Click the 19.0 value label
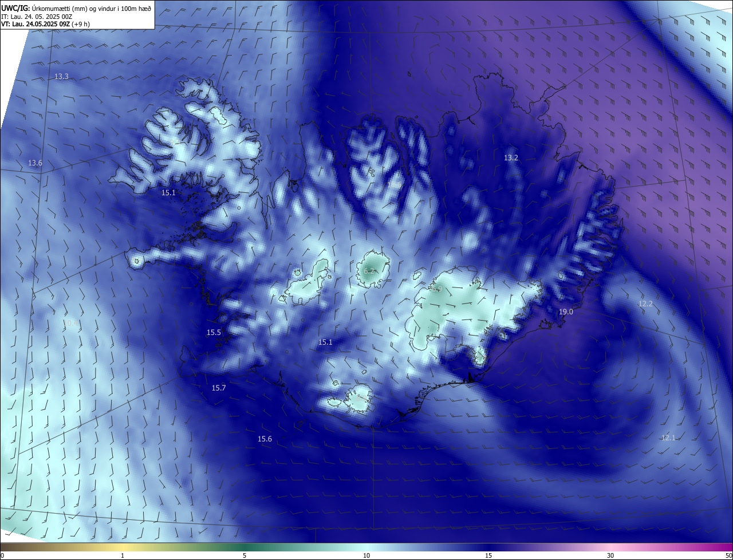This screenshot has width=733, height=560. (566, 311)
